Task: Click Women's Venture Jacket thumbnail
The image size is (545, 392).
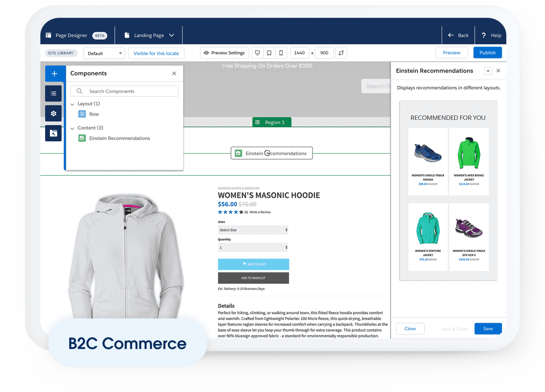Action: 428,228
